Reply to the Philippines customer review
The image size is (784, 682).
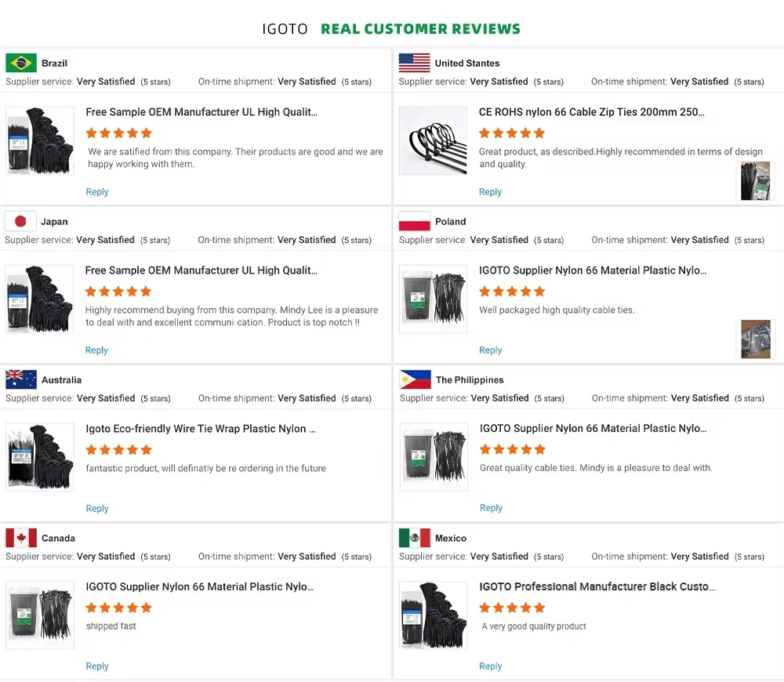coord(491,508)
